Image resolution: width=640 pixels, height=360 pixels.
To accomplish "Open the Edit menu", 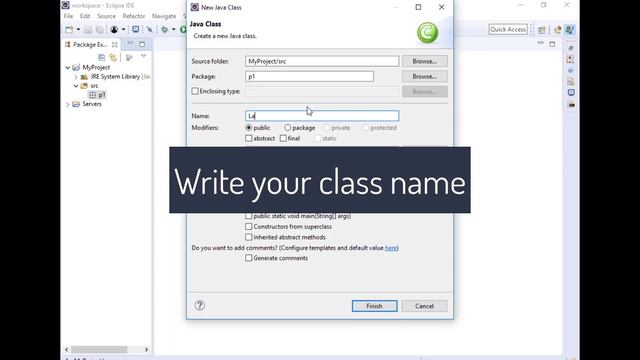I will pyautogui.click(x=85, y=16).
